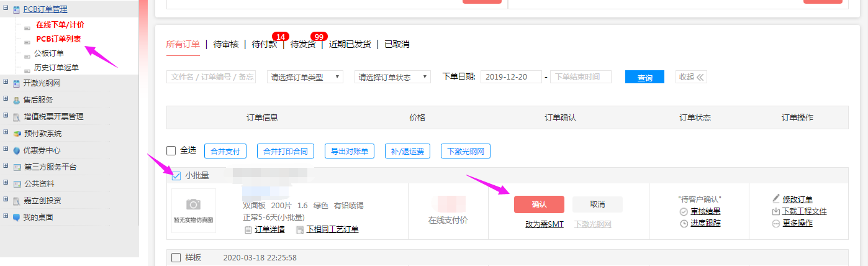
Task: Click the coupon center shield icon
Action: [17, 150]
